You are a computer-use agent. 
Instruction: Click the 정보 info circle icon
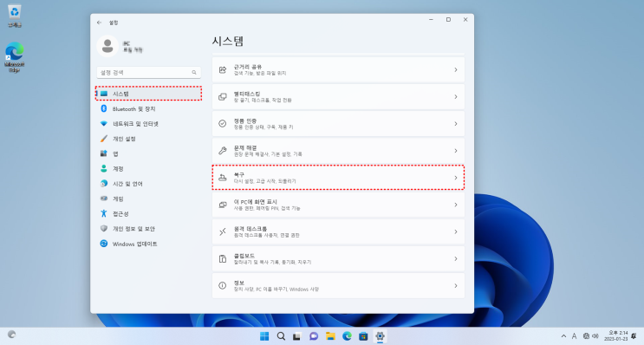223,285
